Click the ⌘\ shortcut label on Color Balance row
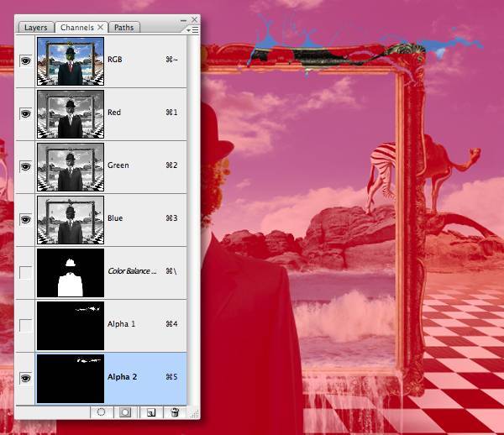 [x=171, y=271]
